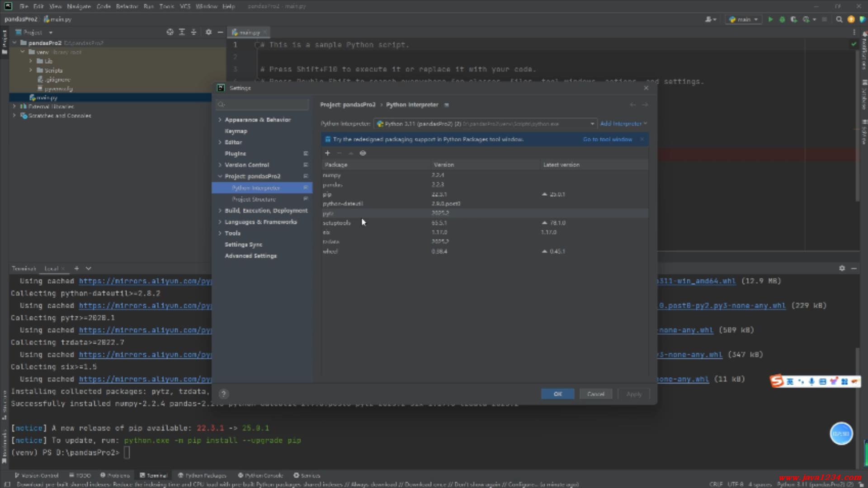Image resolution: width=868 pixels, height=488 pixels.
Task: Expand Build, Execution, Deployment node
Action: coord(220,211)
